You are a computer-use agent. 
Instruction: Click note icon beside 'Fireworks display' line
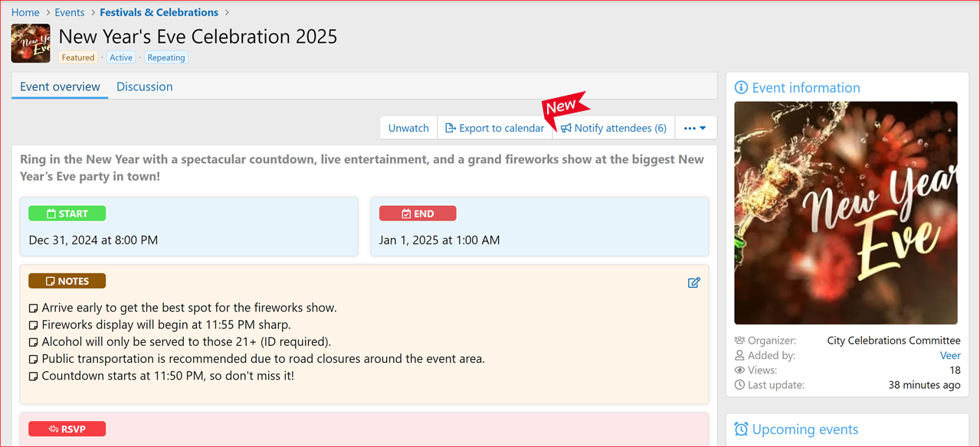34,325
